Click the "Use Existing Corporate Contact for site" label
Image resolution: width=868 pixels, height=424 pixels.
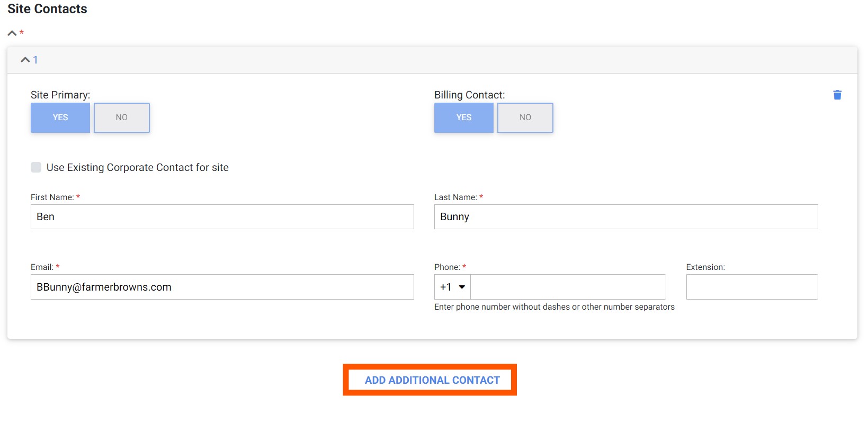pyautogui.click(x=138, y=167)
